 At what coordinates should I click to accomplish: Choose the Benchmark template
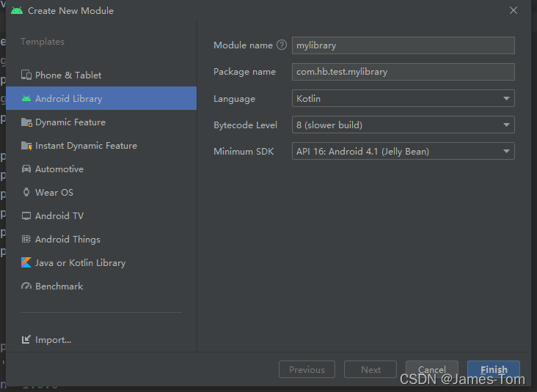coord(101,286)
